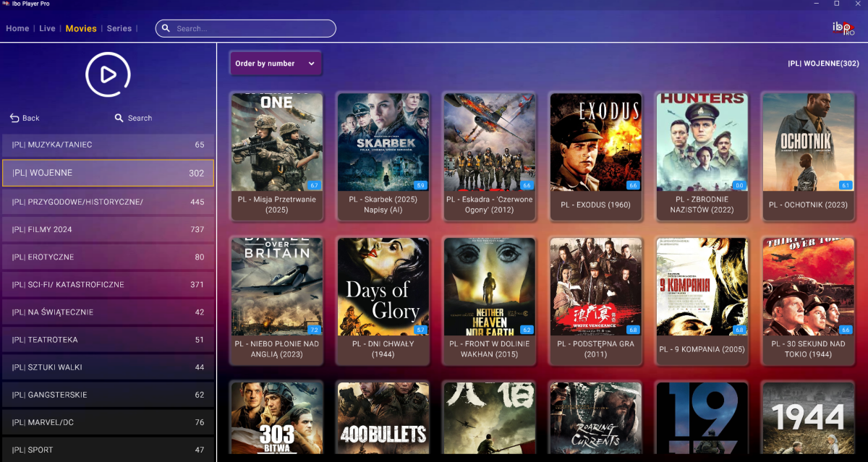This screenshot has height=462, width=868.
Task: Select the |PL| MUZYKA/TANIEC category
Action: coord(108,145)
